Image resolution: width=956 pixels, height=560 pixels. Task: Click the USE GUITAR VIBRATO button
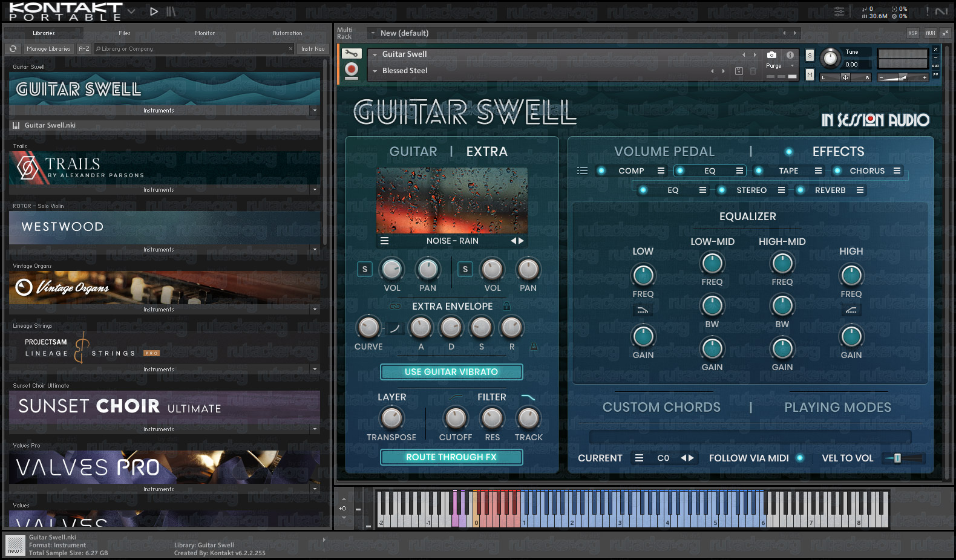click(x=451, y=372)
